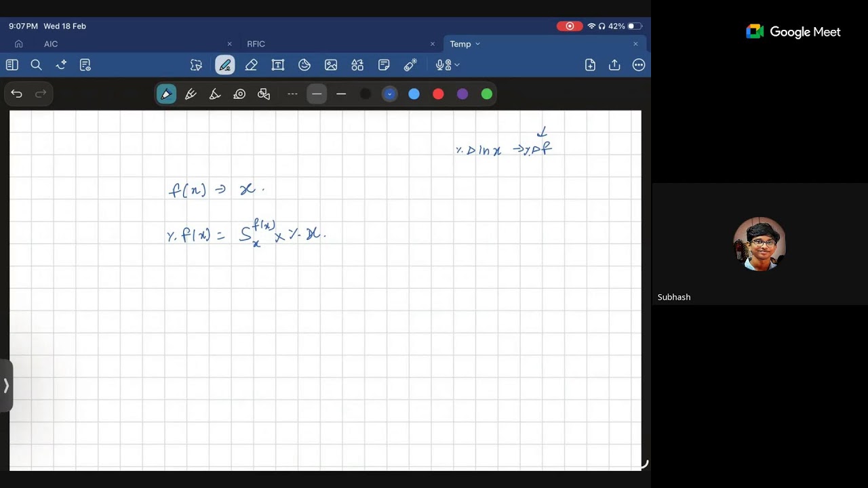868x488 pixels.
Task: Open the shapes and elements tool
Action: coord(357,65)
